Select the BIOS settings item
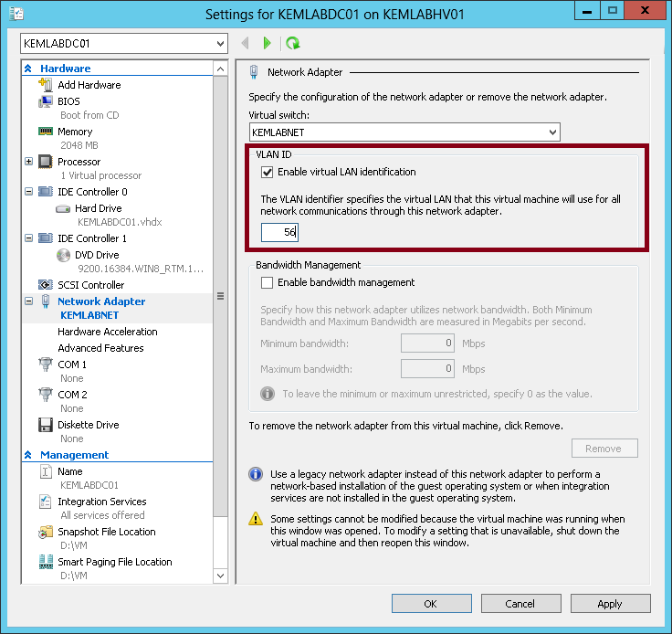672x634 pixels. [68, 101]
